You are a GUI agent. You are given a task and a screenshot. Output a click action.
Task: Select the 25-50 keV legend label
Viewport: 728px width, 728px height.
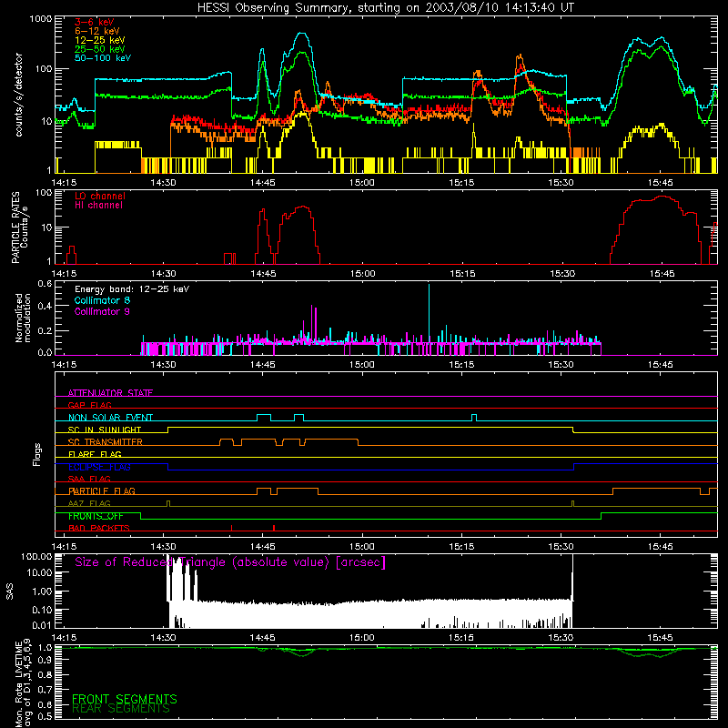click(100, 49)
